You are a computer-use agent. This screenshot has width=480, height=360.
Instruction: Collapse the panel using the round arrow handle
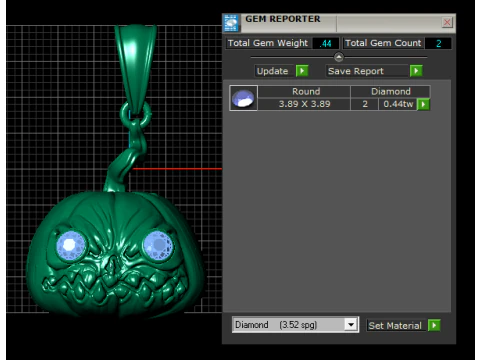[339, 57]
